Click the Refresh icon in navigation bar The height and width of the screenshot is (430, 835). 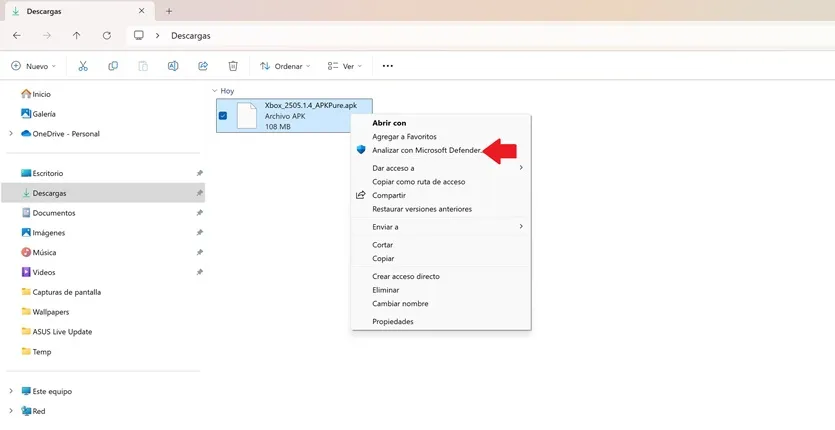(x=107, y=35)
